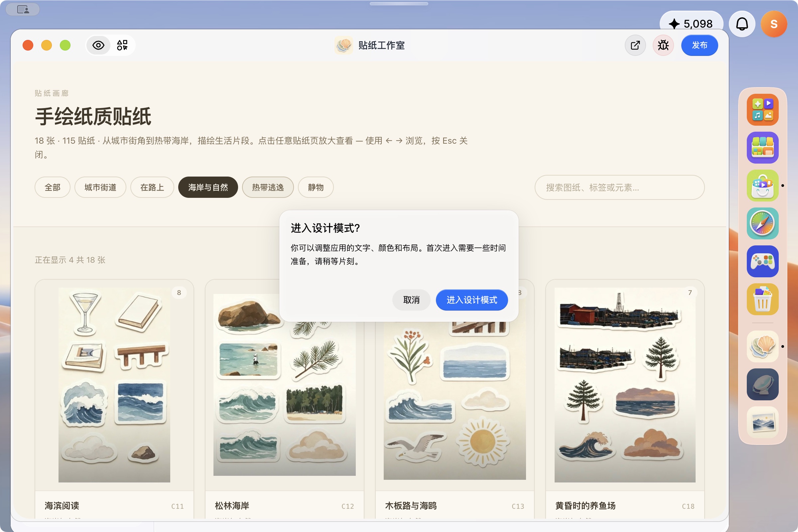Open dark satellite dish dock icon
The height and width of the screenshot is (532, 798).
762,384
